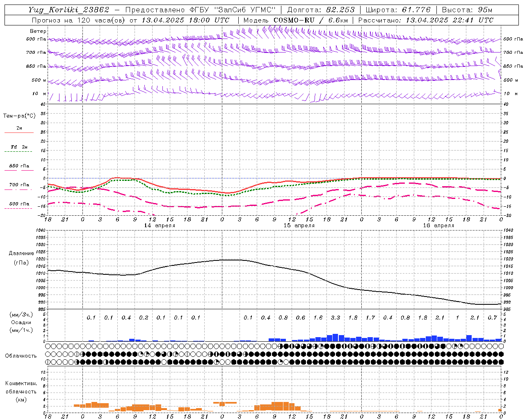Click the Давление pressure label
525x420 pixels.
point(21,253)
